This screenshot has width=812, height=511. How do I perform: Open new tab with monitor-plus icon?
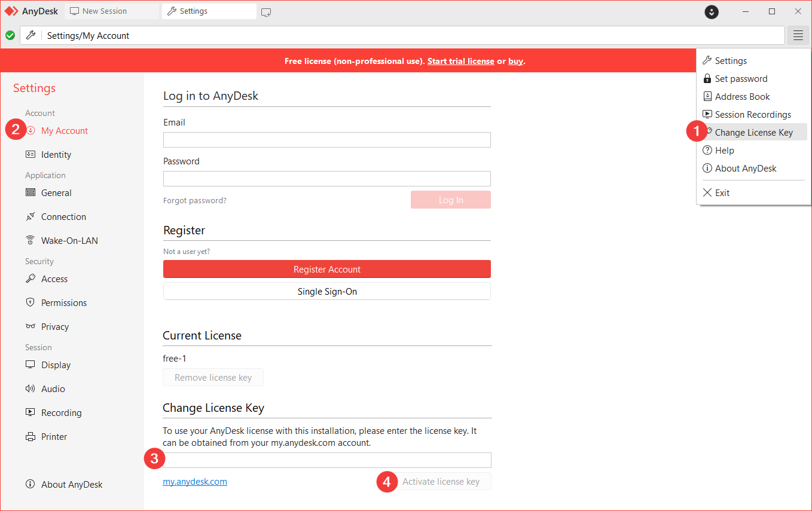(x=266, y=11)
